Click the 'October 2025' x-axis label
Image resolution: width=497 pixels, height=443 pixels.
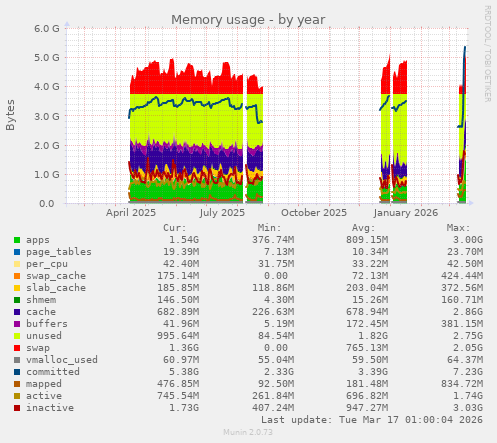click(314, 213)
